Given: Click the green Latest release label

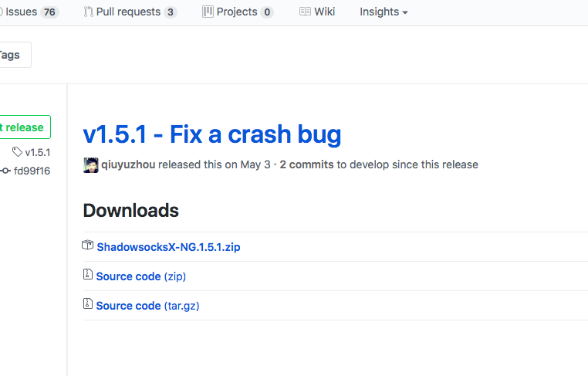Looking at the screenshot, I should pyautogui.click(x=23, y=127).
